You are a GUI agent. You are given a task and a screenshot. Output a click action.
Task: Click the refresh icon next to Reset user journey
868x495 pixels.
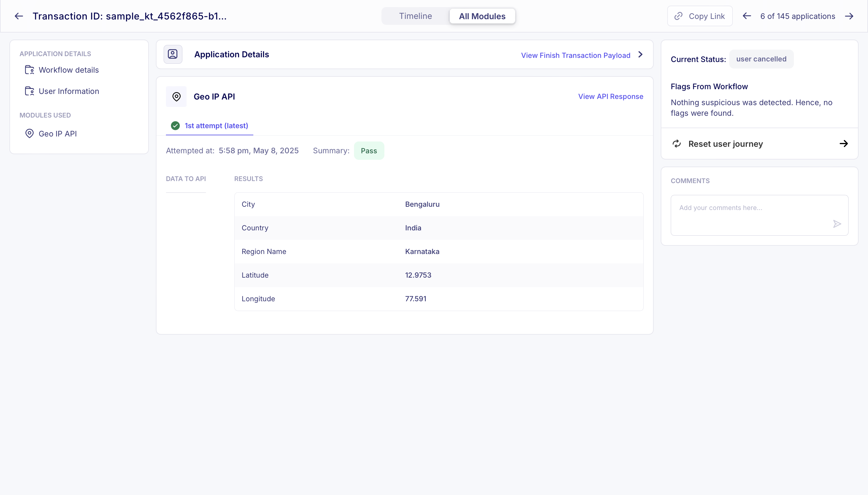[x=676, y=144]
